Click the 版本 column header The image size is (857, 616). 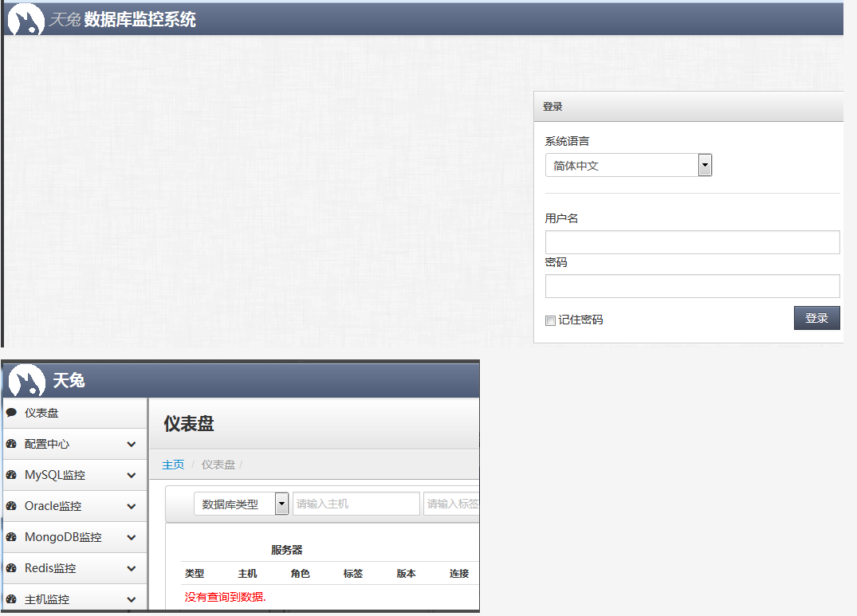pyautogui.click(x=406, y=574)
